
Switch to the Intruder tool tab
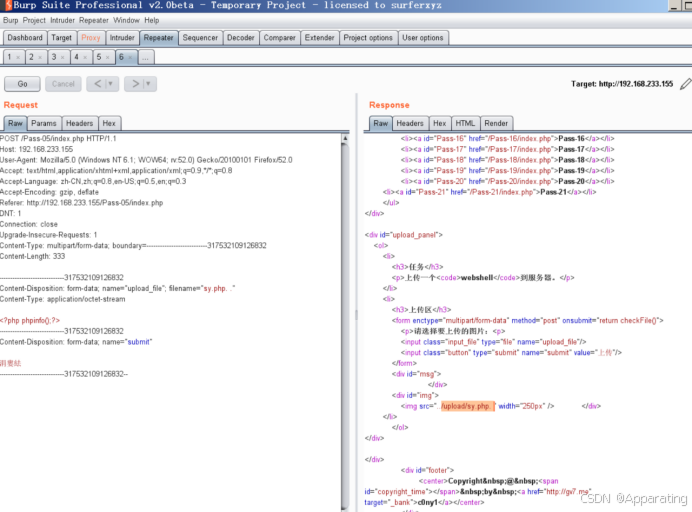122,38
